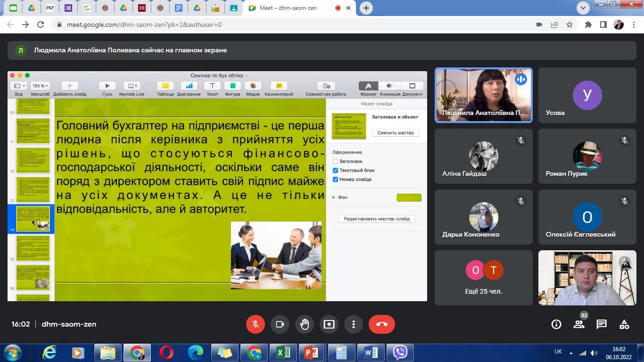Image resolution: width=644 pixels, height=362 pixels.
Task: Uncheck the Номер слайда checkbox
Action: pos(336,179)
